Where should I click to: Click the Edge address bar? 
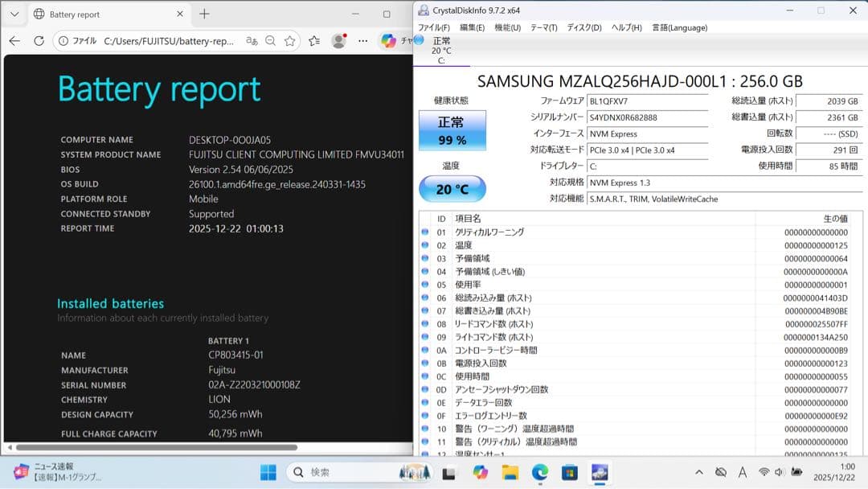tap(161, 40)
